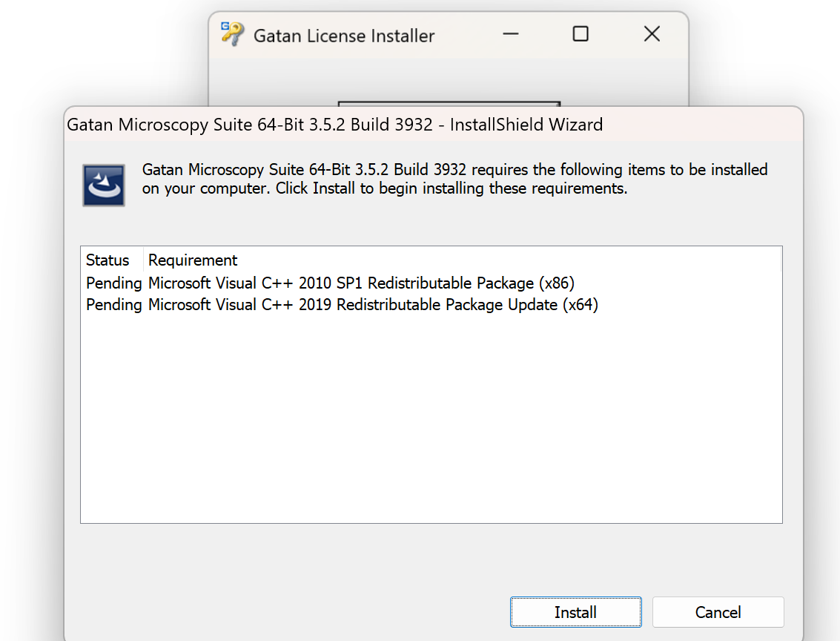Click Pending status of the 2010 SP1 package
Image resolution: width=840 pixels, height=641 pixels.
pyautogui.click(x=113, y=283)
